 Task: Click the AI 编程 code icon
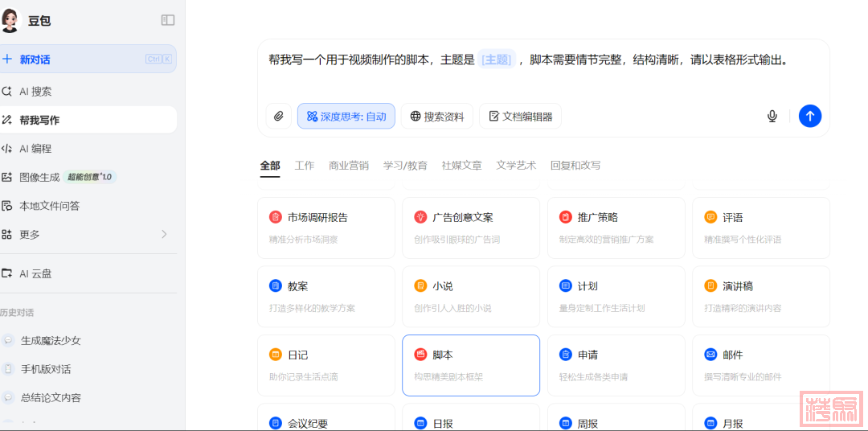coord(6,149)
